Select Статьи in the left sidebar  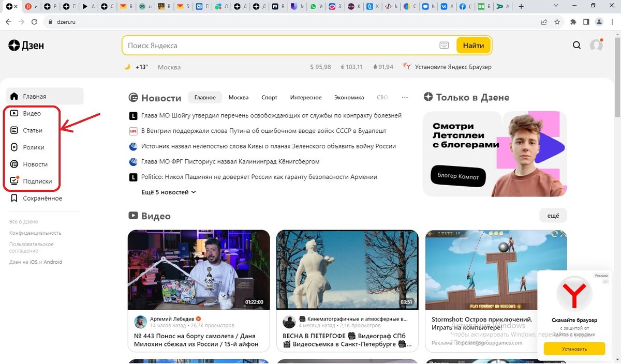pyautogui.click(x=32, y=130)
